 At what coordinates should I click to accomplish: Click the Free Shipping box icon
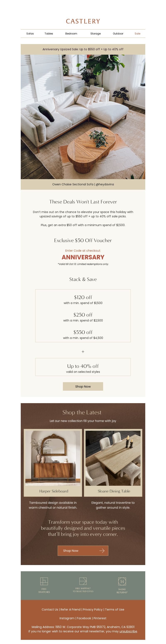point(83,581)
